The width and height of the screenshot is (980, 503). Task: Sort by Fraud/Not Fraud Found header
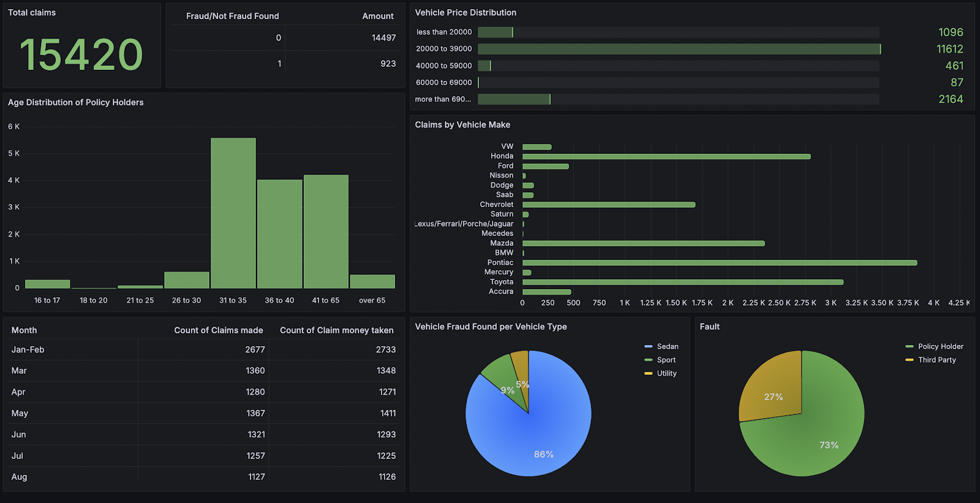pos(233,16)
